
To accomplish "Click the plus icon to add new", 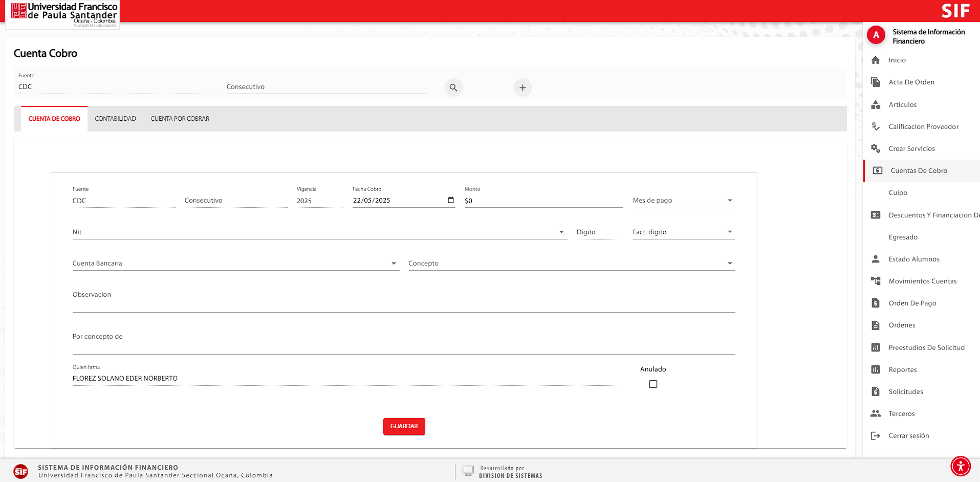I will point(522,87).
